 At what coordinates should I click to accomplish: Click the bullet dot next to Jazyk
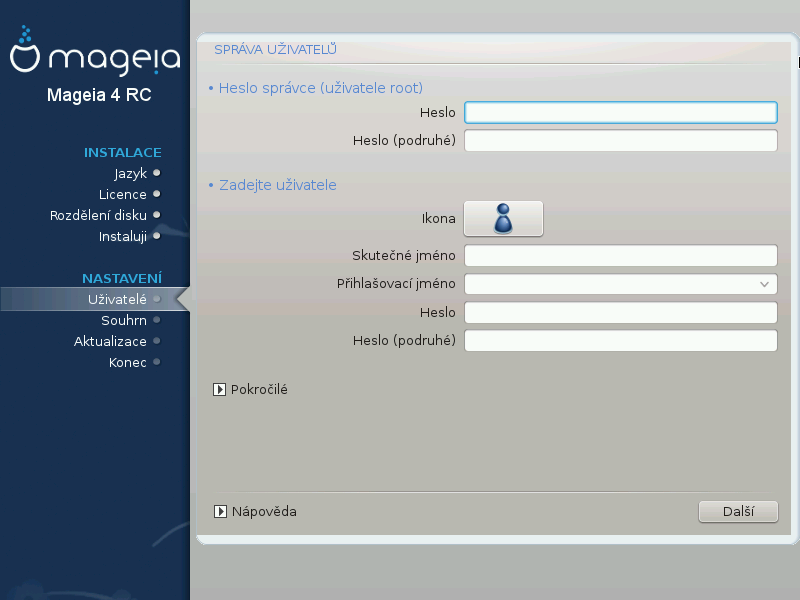(157, 173)
